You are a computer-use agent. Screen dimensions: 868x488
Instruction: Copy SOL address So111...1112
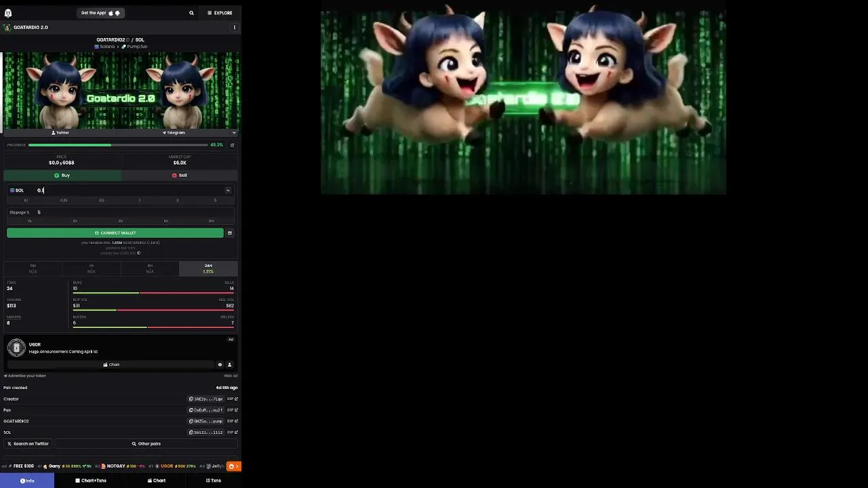tap(205, 432)
